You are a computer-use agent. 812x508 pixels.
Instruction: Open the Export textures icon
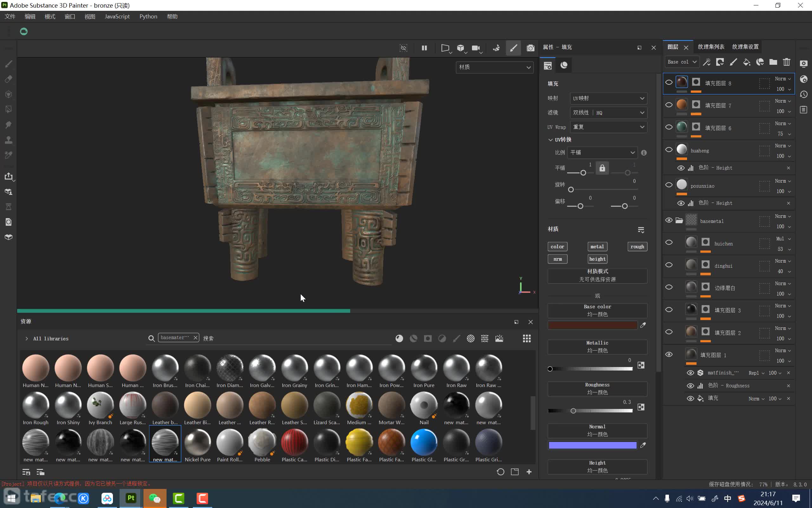coord(9,177)
